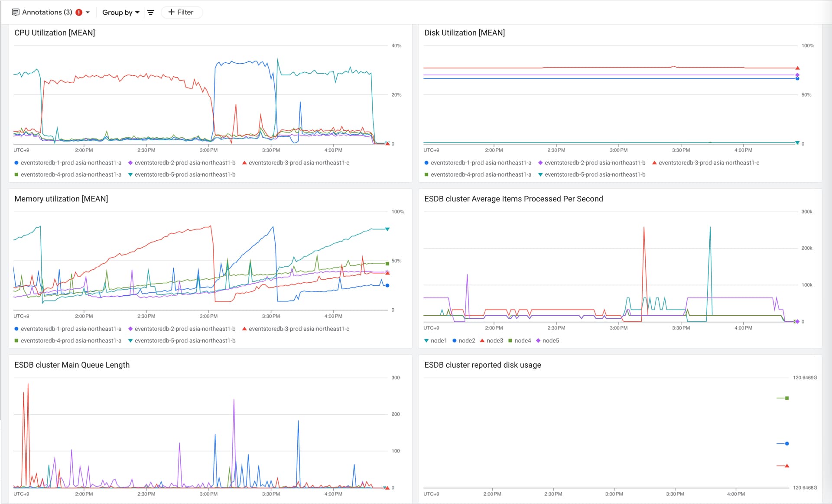The height and width of the screenshot is (504, 832).
Task: Open the Annotations (3) menu
Action: click(x=51, y=12)
